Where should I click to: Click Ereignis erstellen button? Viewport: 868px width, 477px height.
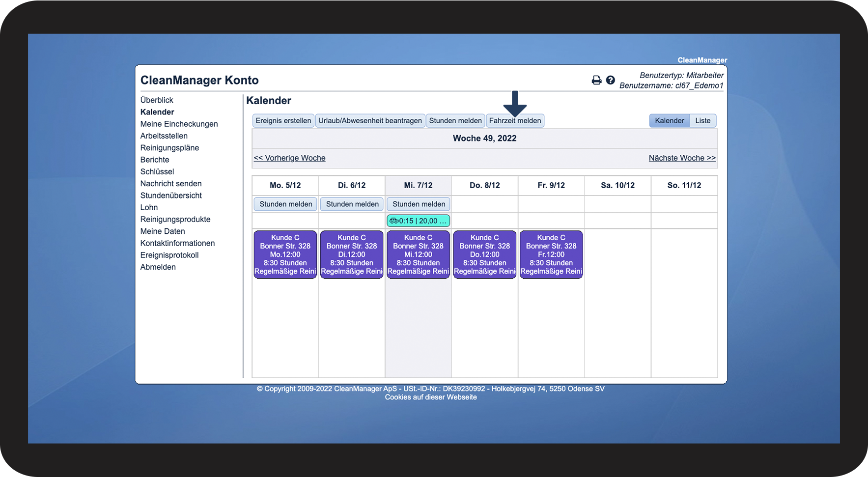point(283,121)
